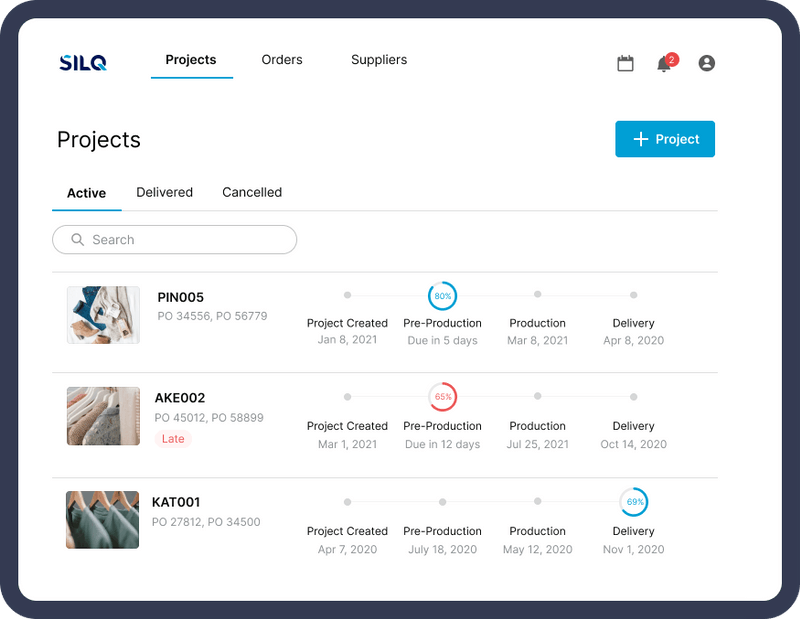Select the Delivered tab
Image resolution: width=800 pixels, height=619 pixels.
click(164, 192)
